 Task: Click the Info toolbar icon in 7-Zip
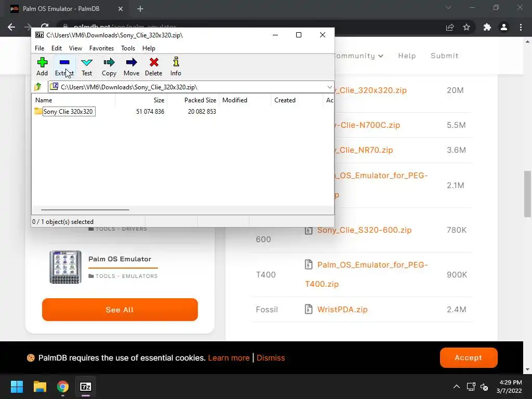(x=176, y=66)
